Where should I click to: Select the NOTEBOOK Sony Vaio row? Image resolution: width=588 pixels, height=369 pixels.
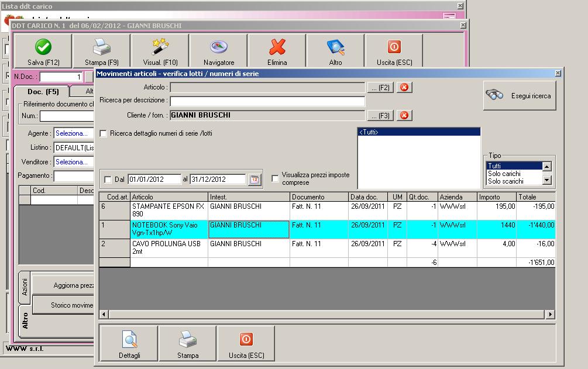point(327,229)
